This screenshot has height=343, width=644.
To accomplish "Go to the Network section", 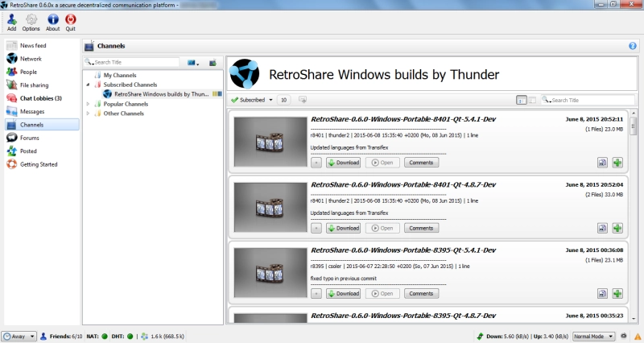I will [x=42, y=59].
